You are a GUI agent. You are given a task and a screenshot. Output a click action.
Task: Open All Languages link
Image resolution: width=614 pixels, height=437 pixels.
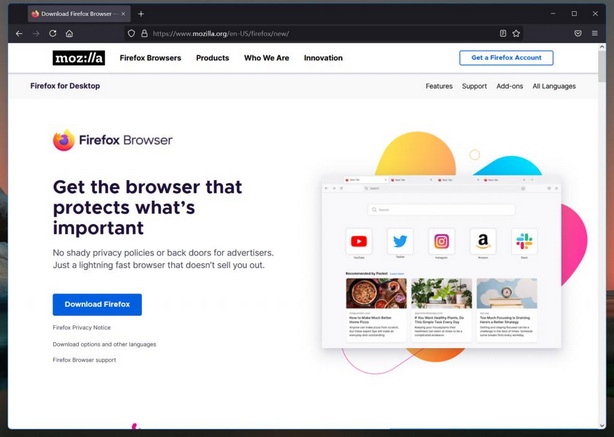pyautogui.click(x=553, y=87)
